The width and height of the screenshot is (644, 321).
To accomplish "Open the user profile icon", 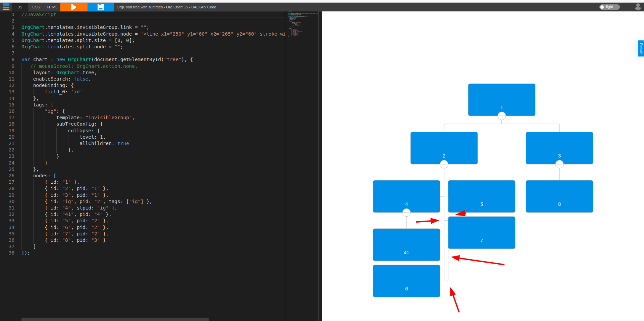I will pos(638,7).
